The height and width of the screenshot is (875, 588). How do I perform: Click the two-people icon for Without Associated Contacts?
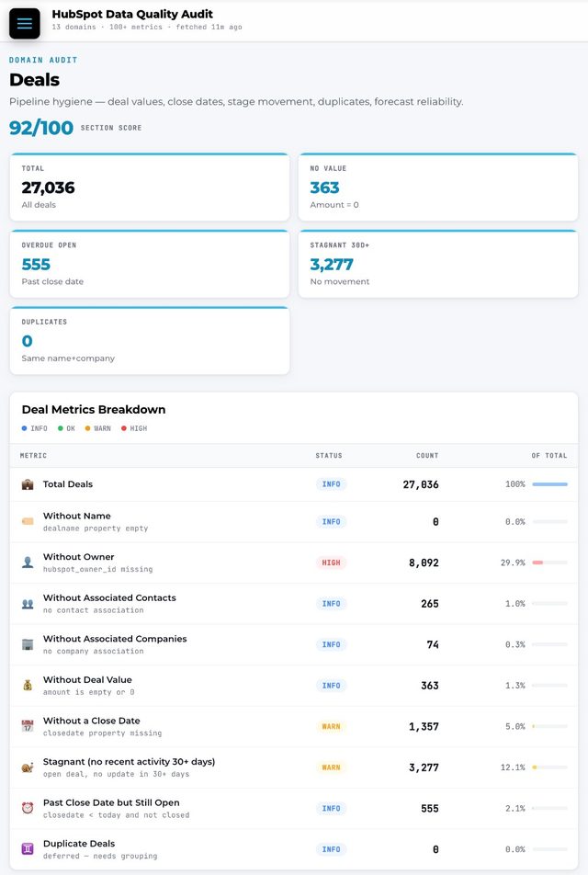[x=28, y=604]
